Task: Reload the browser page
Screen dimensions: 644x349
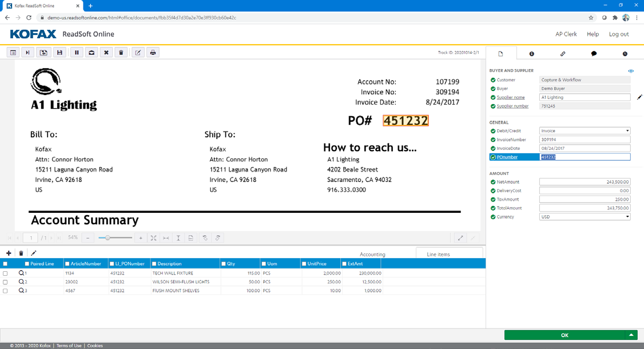Action: point(29,18)
